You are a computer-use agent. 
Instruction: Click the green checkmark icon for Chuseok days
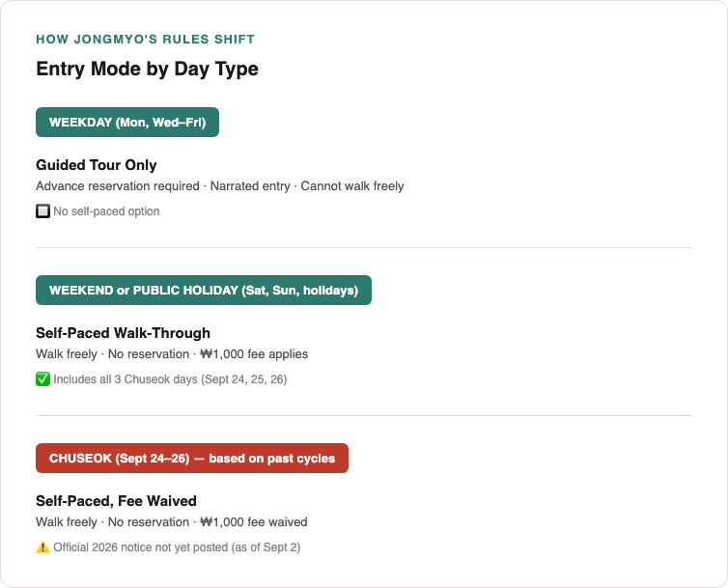point(42,379)
